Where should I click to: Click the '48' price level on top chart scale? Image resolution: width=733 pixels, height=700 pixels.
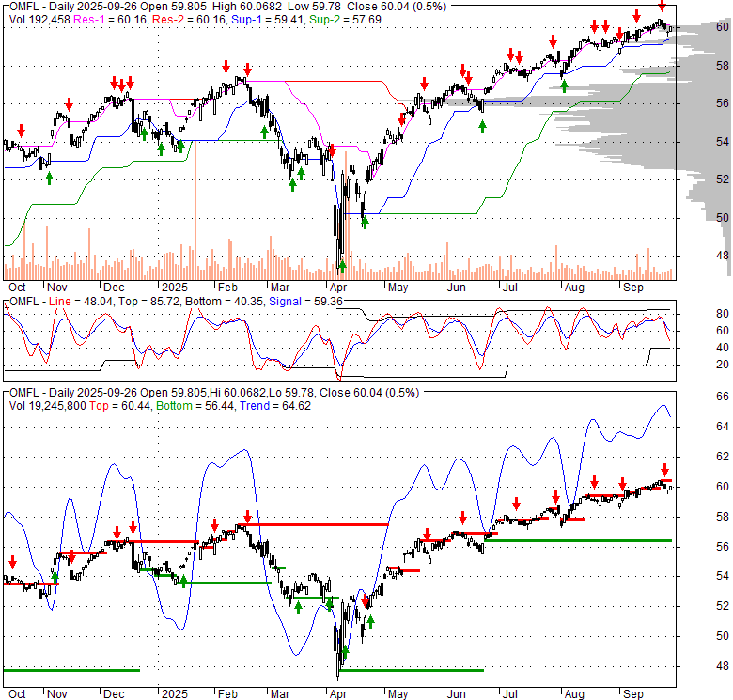tap(723, 256)
